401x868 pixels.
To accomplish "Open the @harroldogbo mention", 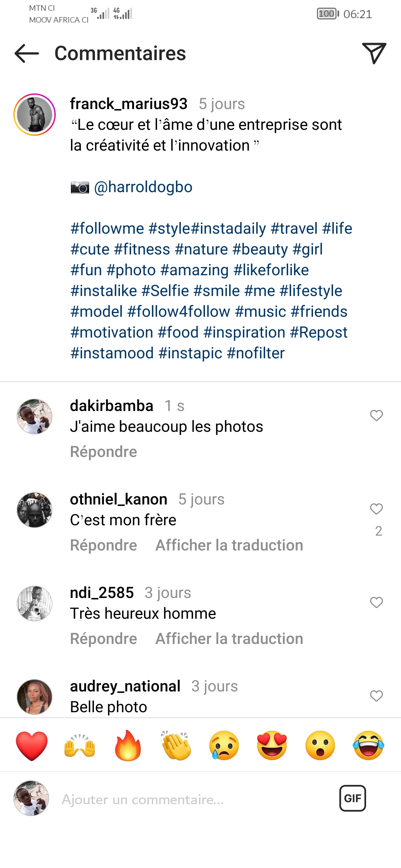I will click(x=143, y=187).
